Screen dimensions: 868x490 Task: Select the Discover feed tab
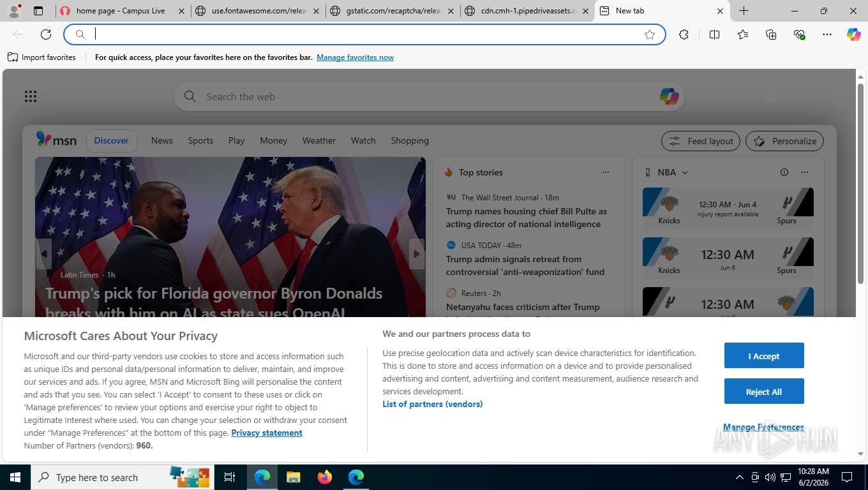pyautogui.click(x=111, y=140)
